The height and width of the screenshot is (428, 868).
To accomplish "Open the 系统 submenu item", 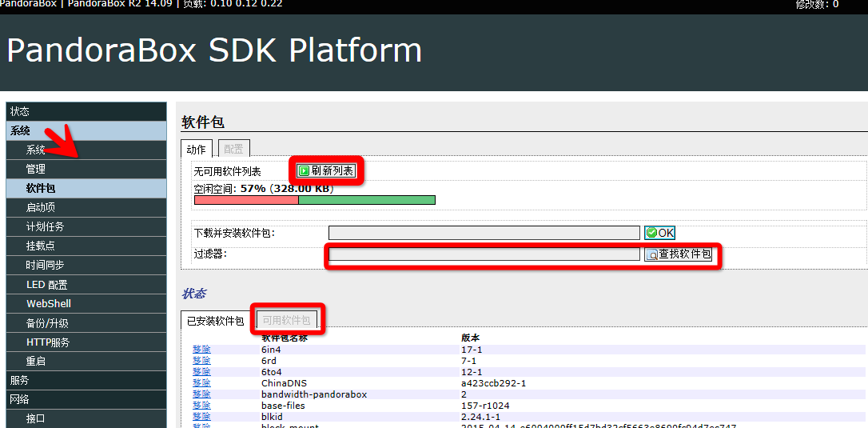I will point(86,150).
